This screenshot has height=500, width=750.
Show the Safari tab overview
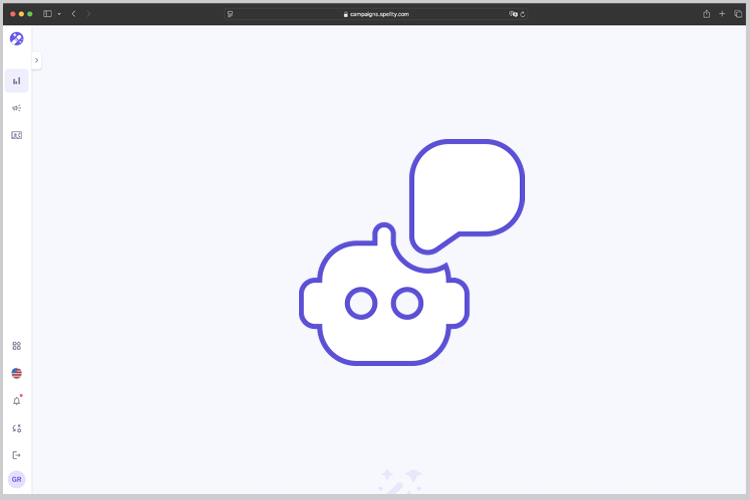[x=738, y=14]
